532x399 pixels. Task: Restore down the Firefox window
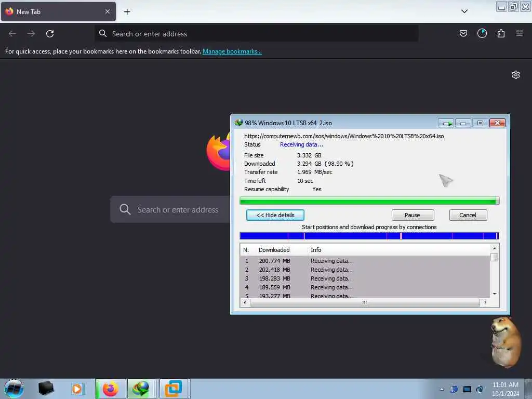pyautogui.click(x=513, y=7)
